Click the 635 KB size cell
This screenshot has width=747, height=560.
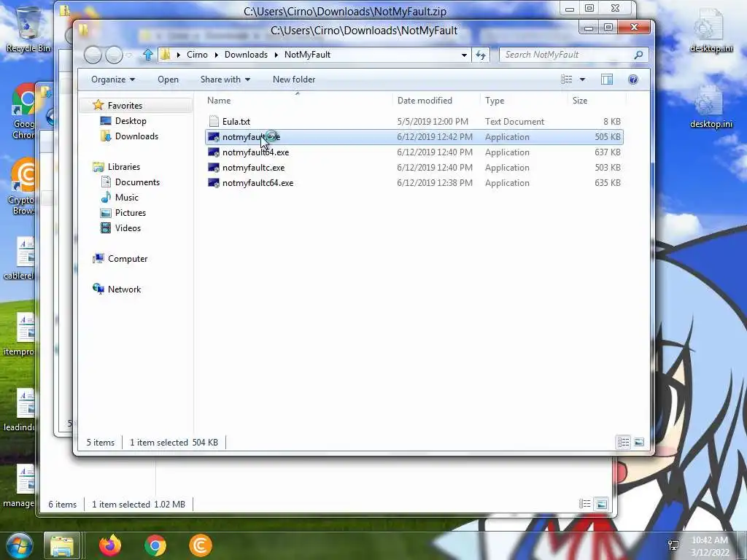point(608,183)
